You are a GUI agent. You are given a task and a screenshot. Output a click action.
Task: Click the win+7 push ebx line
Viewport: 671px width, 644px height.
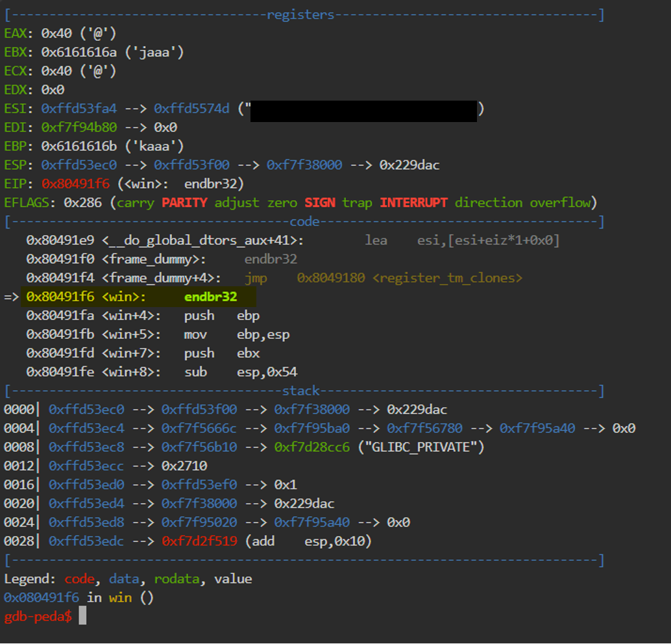click(143, 354)
